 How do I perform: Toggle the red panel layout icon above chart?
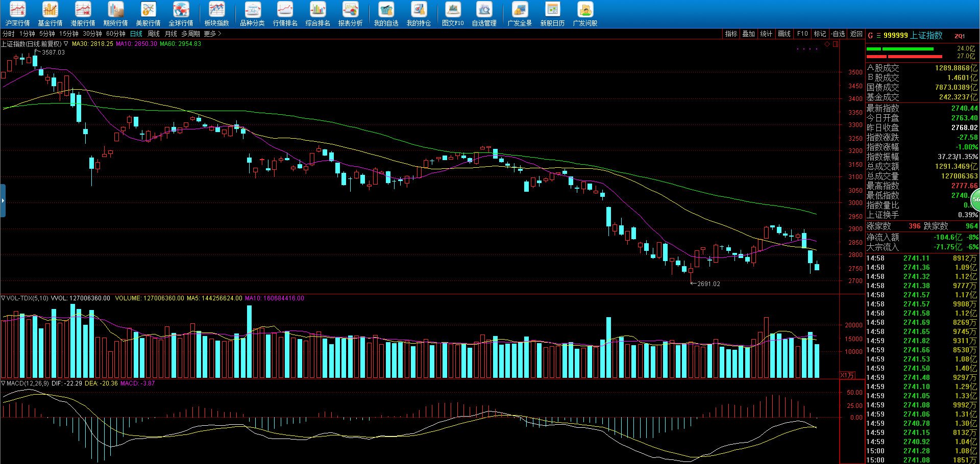click(x=836, y=44)
